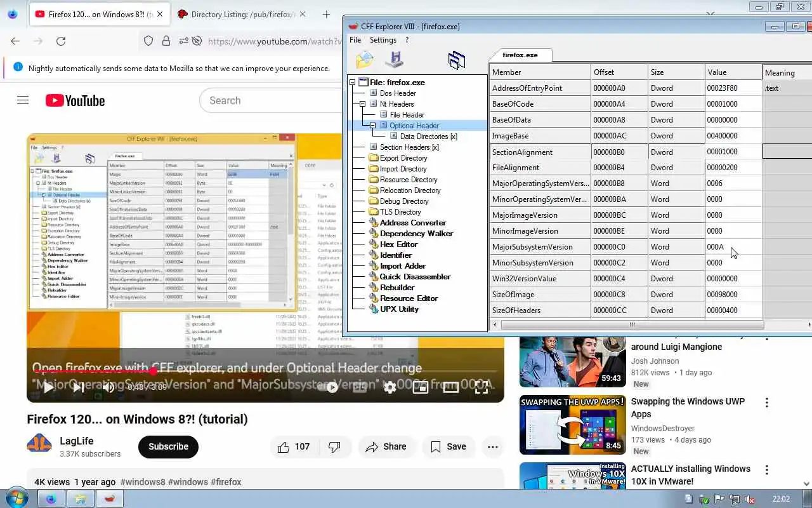The width and height of the screenshot is (812, 508).
Task: Open the ? help menu
Action: coord(407,40)
